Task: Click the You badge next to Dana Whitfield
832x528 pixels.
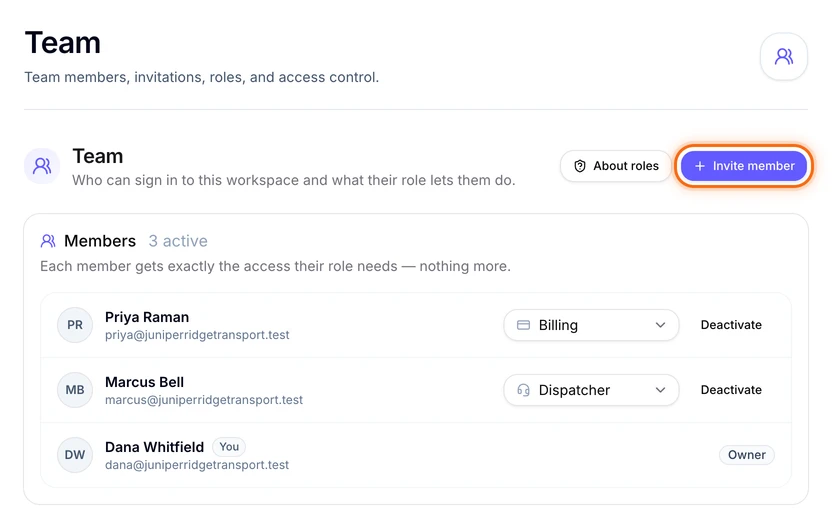Action: click(229, 447)
